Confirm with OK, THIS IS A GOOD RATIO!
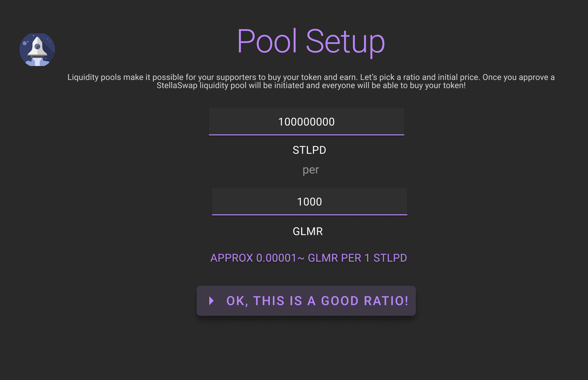The height and width of the screenshot is (380, 588). (306, 301)
